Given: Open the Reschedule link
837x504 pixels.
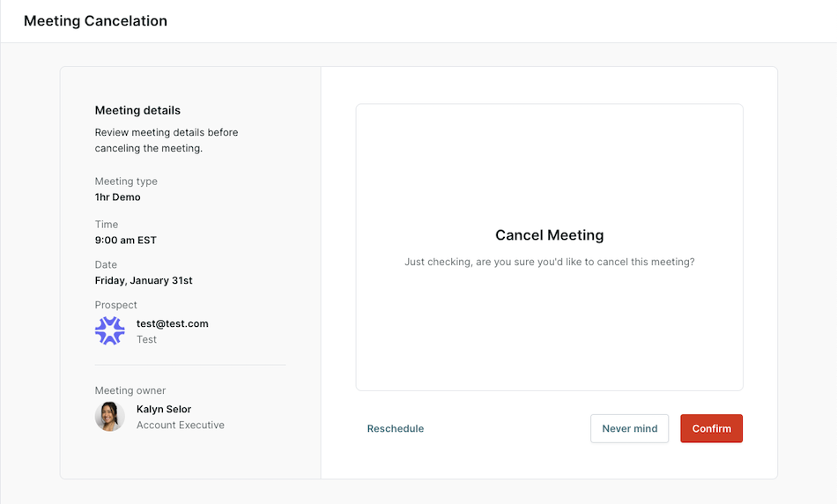Looking at the screenshot, I should coord(396,428).
